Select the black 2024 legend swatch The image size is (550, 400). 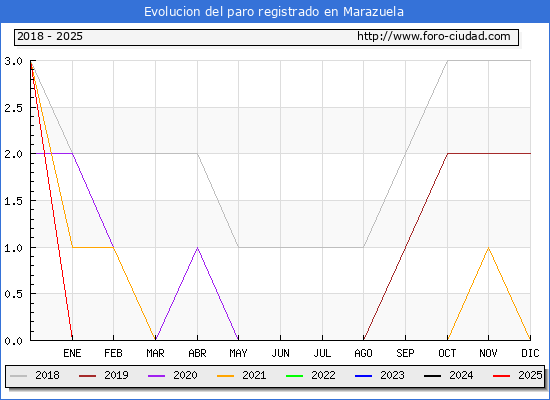pos(432,376)
